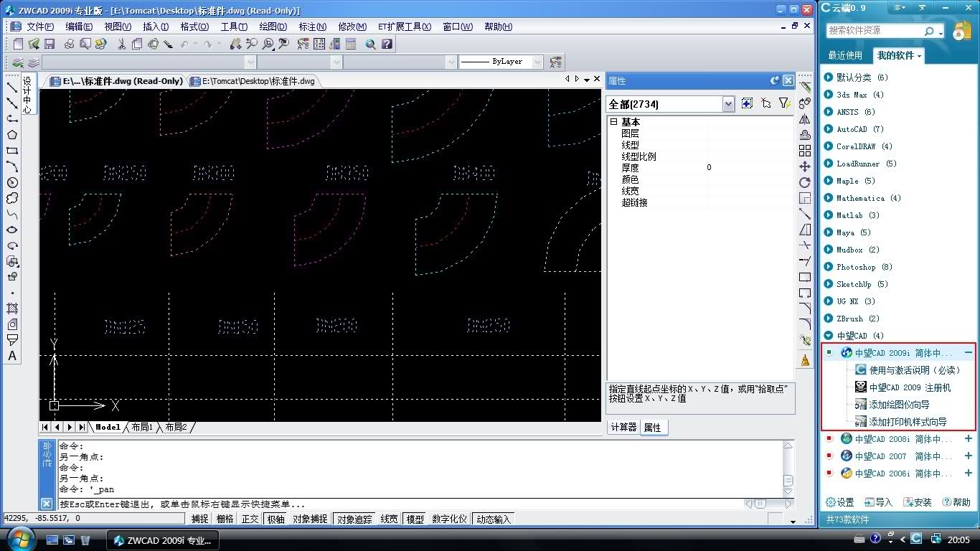
Task: Toggle 对象追踪 object tracking in the status bar
Action: click(x=354, y=519)
